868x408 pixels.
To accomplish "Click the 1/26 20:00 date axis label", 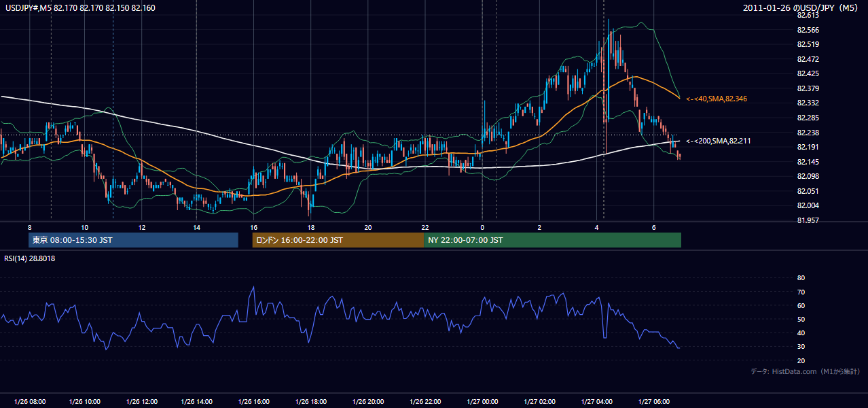I will tap(368, 401).
